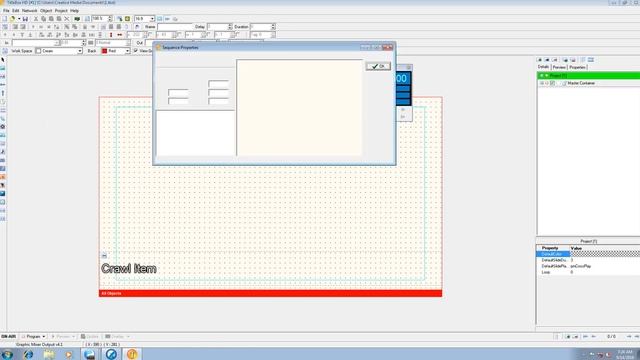Click the large cream preview area in dialog
Viewport: 640px width, 360px height.
[299, 108]
